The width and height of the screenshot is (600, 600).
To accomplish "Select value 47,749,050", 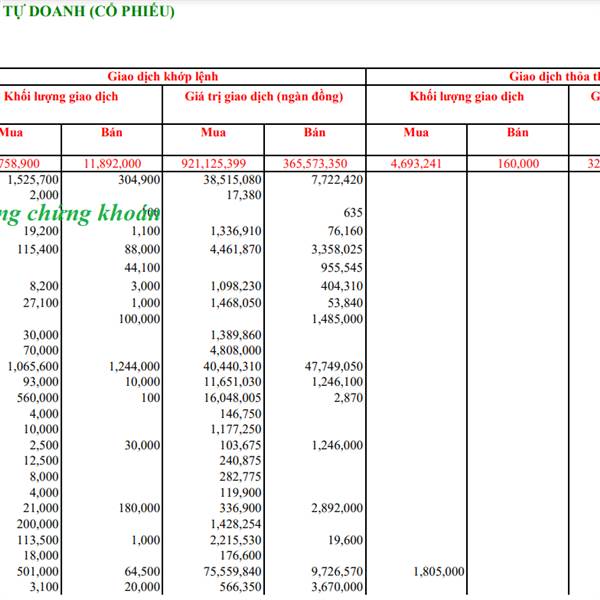I will coord(334,366).
